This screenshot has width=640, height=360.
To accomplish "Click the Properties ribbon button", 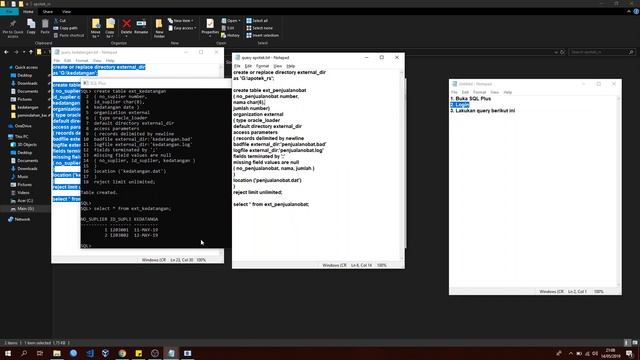I will pyautogui.click(x=210, y=27).
